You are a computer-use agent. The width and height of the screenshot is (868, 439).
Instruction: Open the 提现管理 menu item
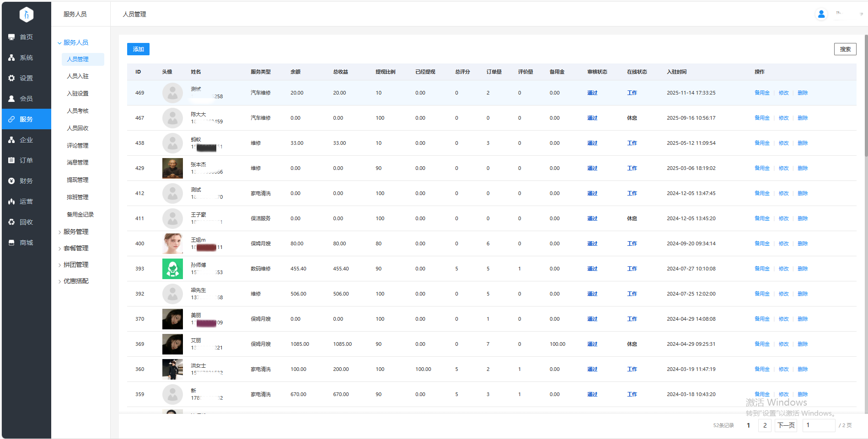click(77, 180)
